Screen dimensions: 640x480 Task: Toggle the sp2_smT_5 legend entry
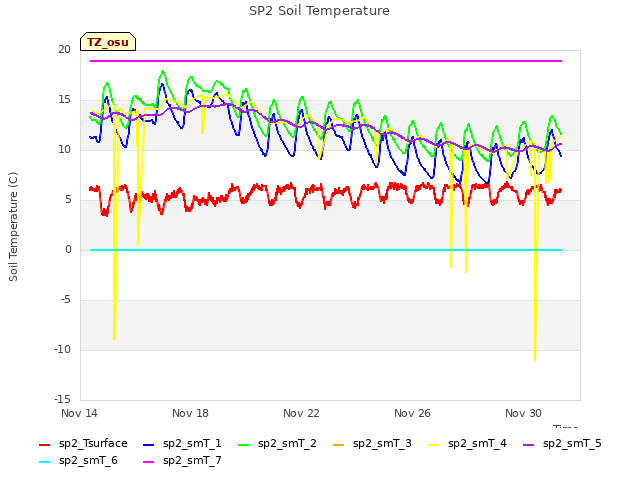click(x=563, y=444)
